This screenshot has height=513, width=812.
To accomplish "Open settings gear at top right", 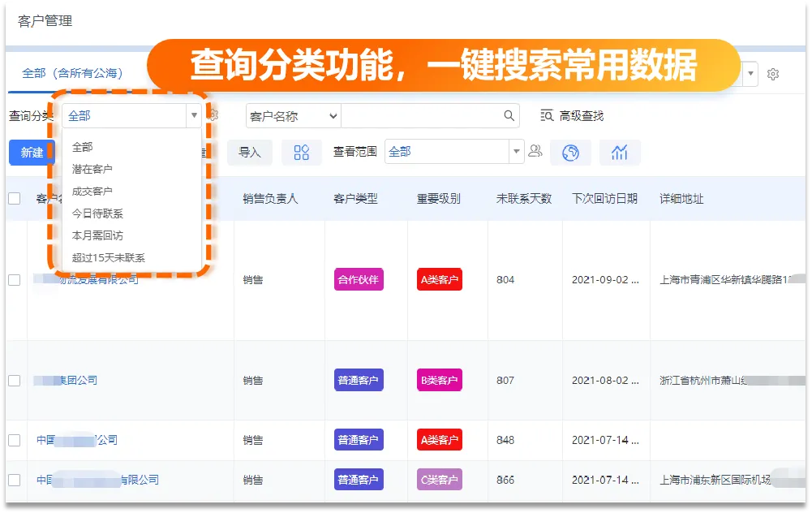I will pos(773,74).
